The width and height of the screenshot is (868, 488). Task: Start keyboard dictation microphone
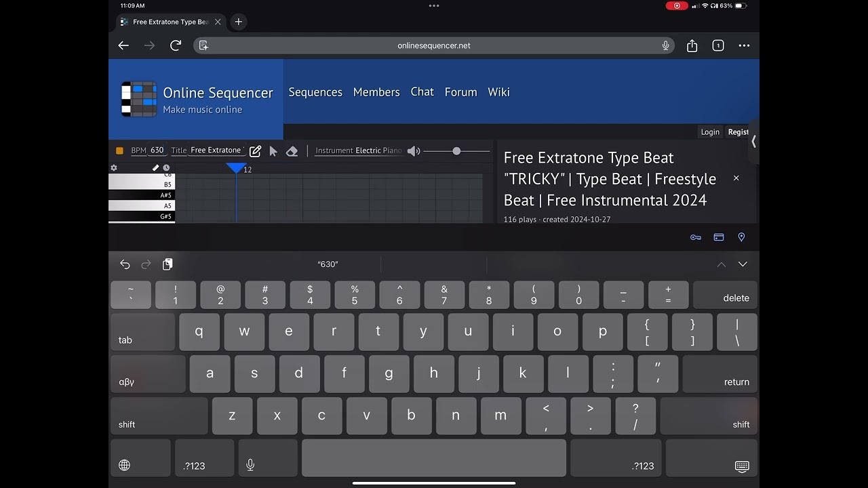[x=268, y=457]
